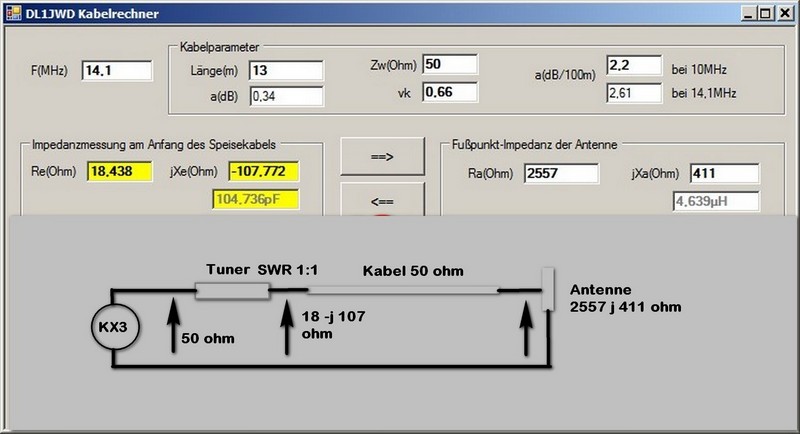Click the F(MHz) frequency field 14.1
This screenshot has width=800, height=434.
(x=117, y=70)
